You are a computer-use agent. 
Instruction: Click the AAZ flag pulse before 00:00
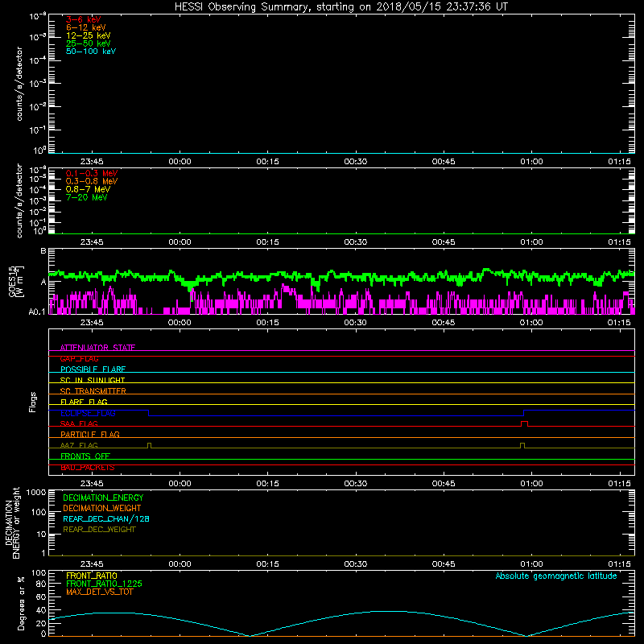(x=149, y=445)
